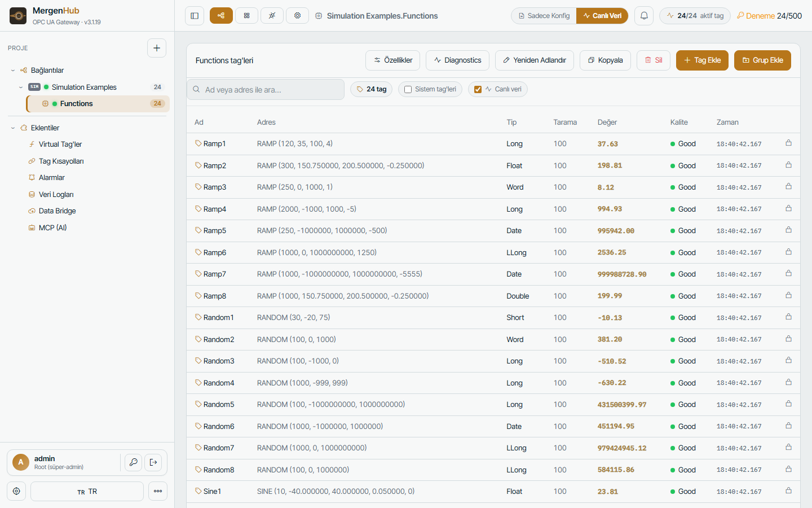Open the more options ellipsis button
This screenshot has width=812, height=508.
coord(158,491)
